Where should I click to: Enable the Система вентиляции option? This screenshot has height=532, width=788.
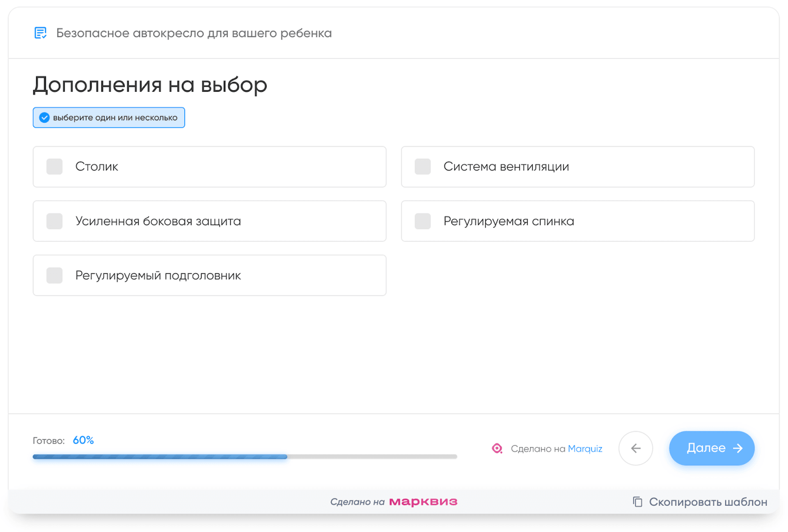(422, 167)
